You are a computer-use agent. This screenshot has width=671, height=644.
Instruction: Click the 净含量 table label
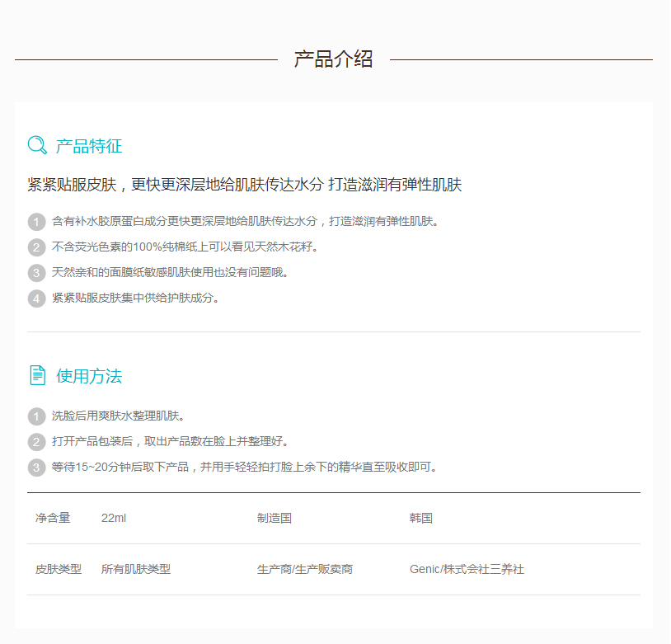tap(53, 519)
